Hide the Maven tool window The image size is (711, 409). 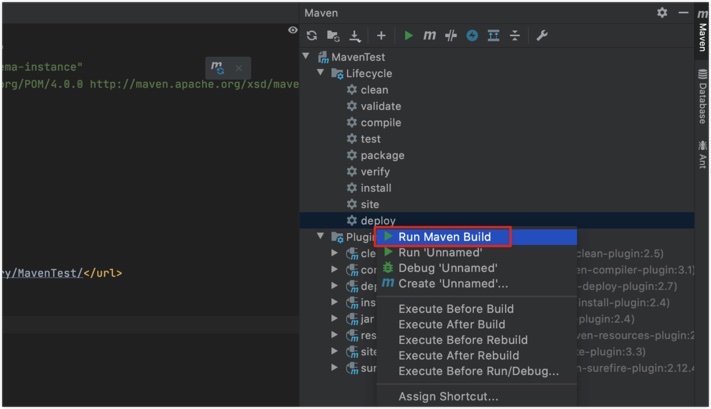pos(683,13)
